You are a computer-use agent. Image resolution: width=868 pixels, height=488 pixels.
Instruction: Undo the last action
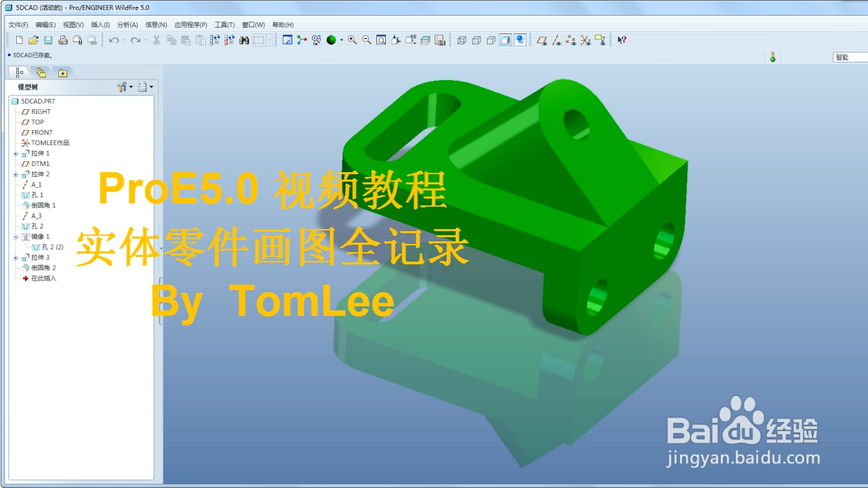pyautogui.click(x=114, y=40)
